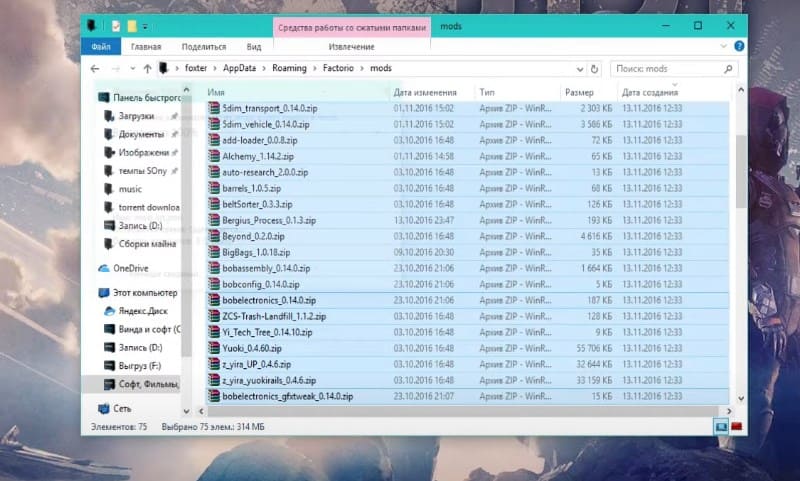Sort files by the Размер column header
This screenshot has height=481, width=800.
click(x=579, y=92)
